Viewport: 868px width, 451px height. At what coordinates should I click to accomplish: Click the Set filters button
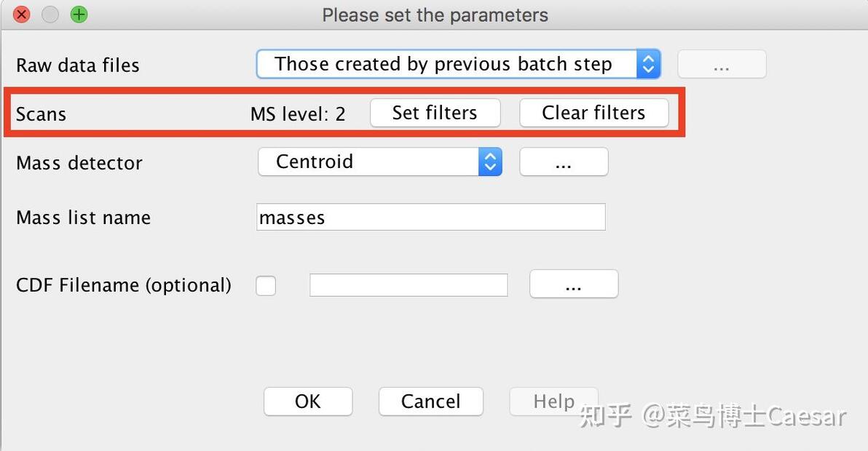coord(435,113)
